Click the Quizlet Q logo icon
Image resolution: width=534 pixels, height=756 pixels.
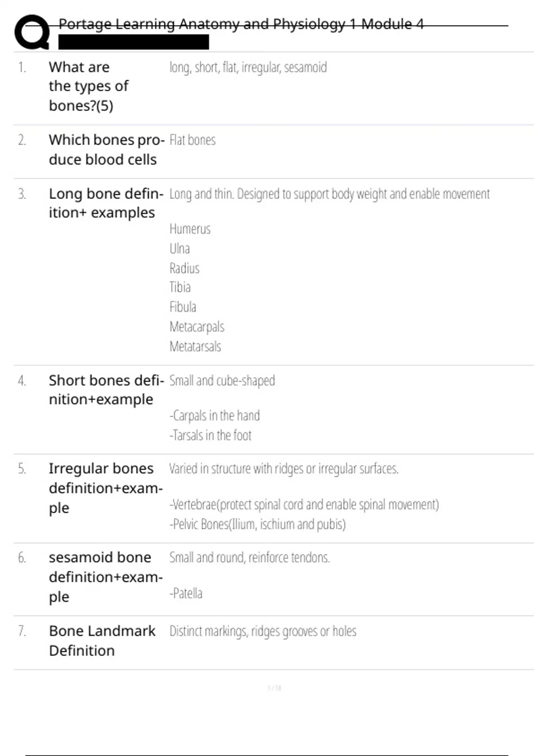click(32, 32)
